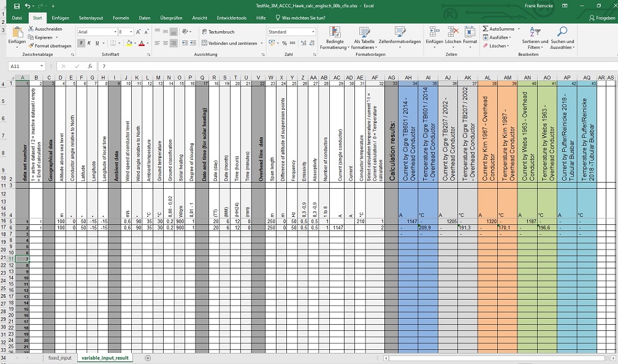The height and width of the screenshot is (364, 618).
Task: Open the Arial font name dropdown
Action: [115, 31]
